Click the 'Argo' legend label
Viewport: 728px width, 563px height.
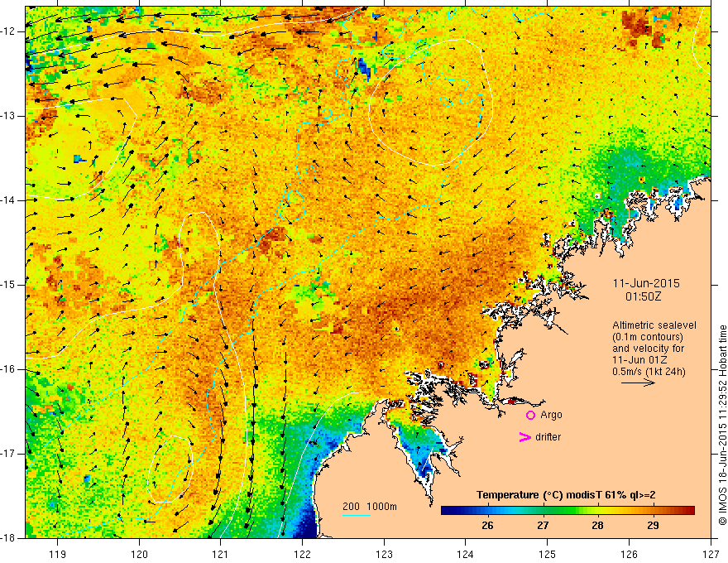click(551, 415)
